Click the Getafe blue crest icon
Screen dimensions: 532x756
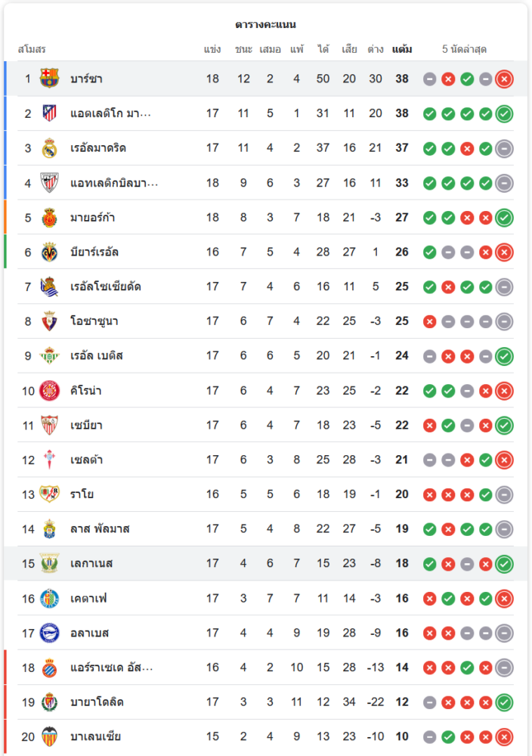tap(50, 598)
